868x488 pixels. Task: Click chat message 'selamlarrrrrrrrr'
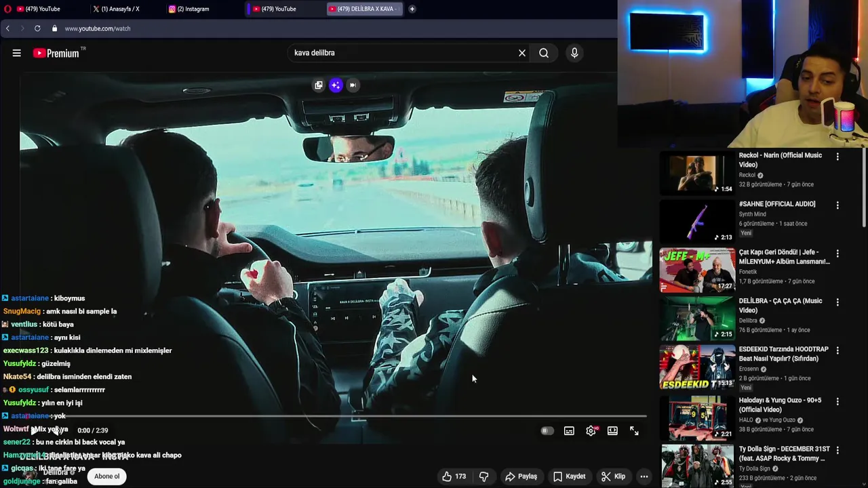pyautogui.click(x=80, y=390)
